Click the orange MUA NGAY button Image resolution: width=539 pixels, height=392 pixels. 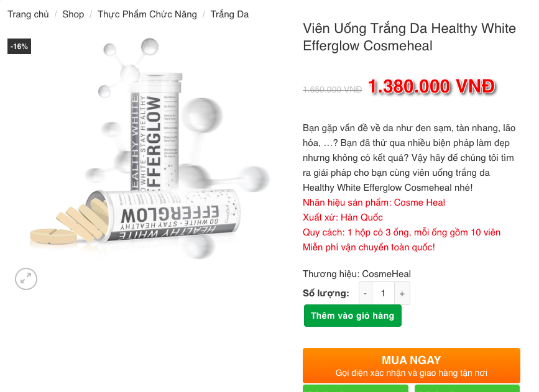pos(412,365)
